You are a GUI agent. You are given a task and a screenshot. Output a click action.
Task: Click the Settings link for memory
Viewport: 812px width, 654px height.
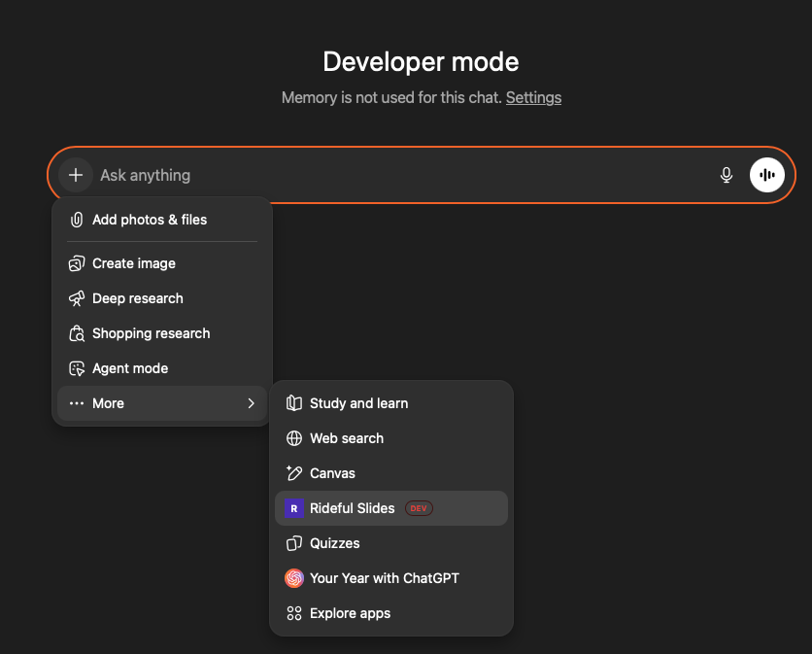pyautogui.click(x=533, y=97)
